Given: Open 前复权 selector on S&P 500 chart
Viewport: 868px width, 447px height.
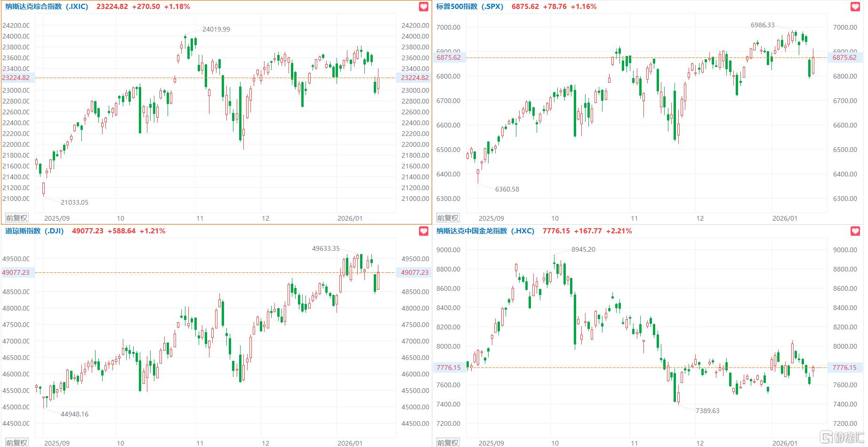Looking at the screenshot, I should [448, 218].
